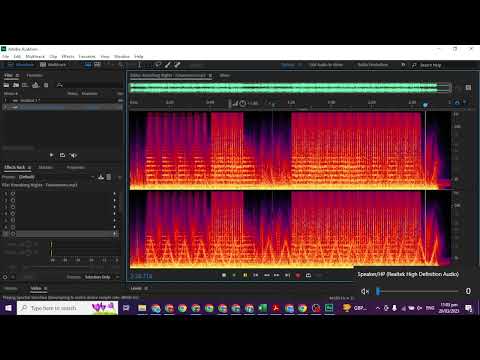Click the Stop transport button
The height and width of the screenshot is (360, 480).
coord(224,275)
